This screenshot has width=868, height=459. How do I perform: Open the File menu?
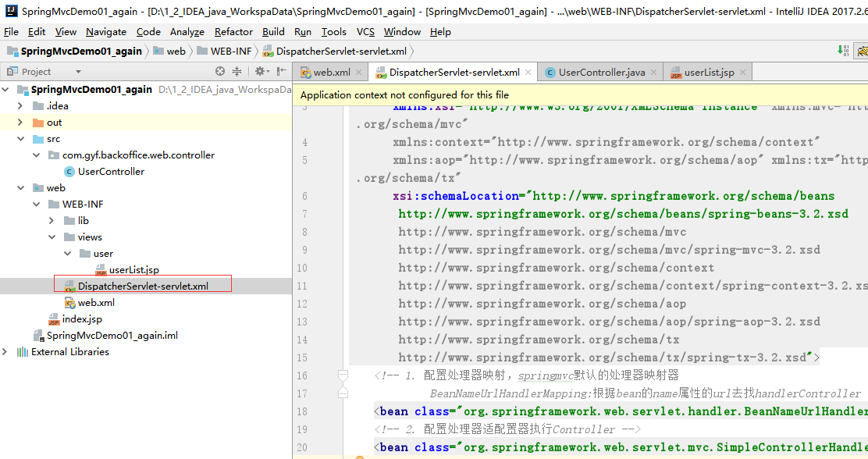click(11, 32)
